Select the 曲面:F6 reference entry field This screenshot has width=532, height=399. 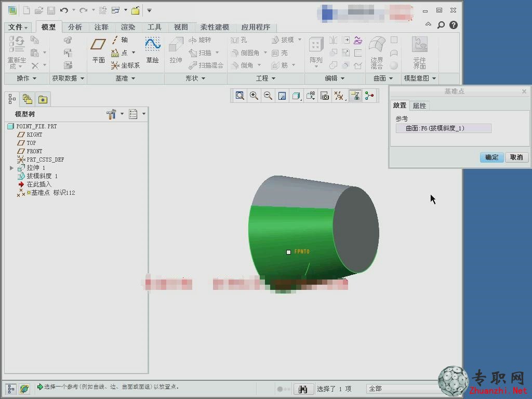(x=444, y=128)
